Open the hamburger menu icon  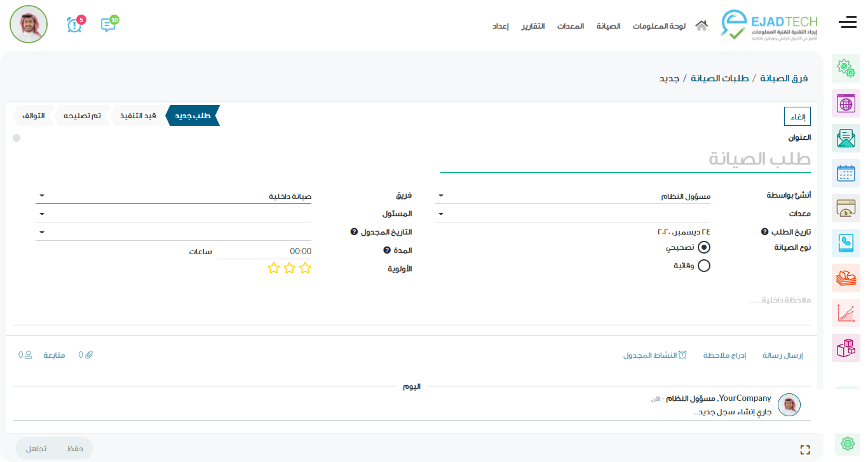[x=847, y=23]
